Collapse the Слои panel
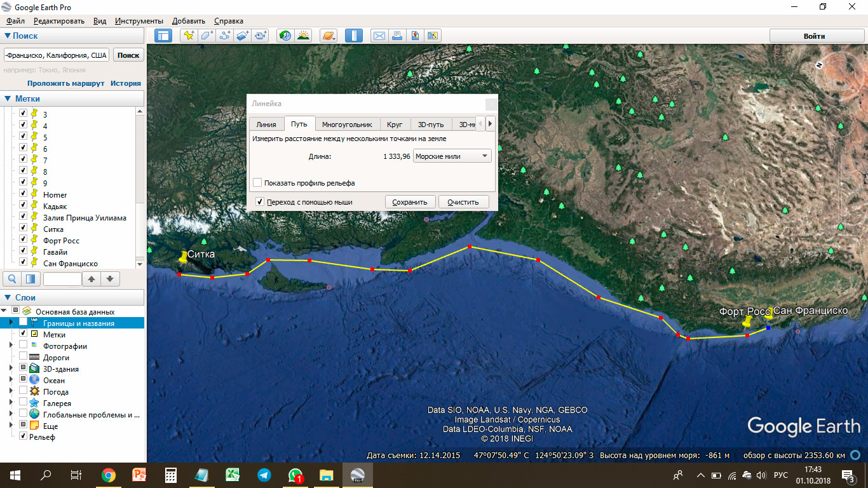Screen dimensions: 868x488 (8, 297)
